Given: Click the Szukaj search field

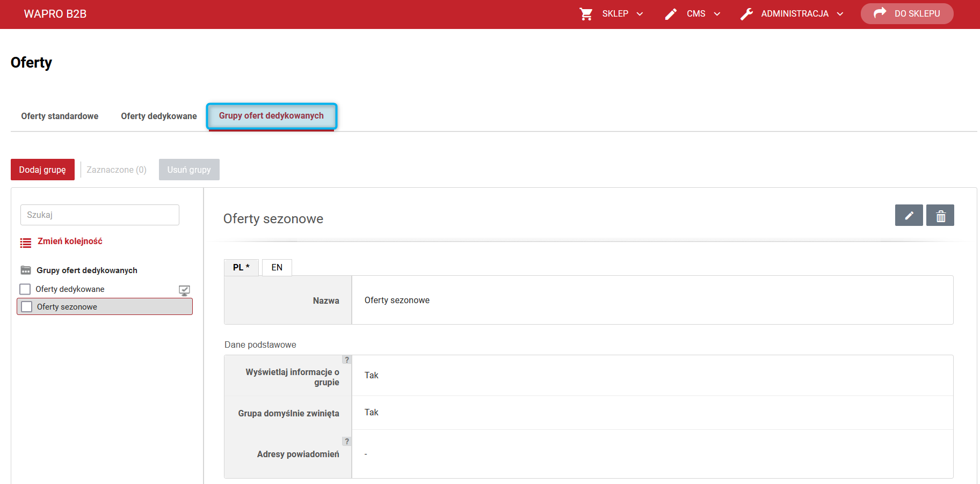Looking at the screenshot, I should click(x=100, y=215).
